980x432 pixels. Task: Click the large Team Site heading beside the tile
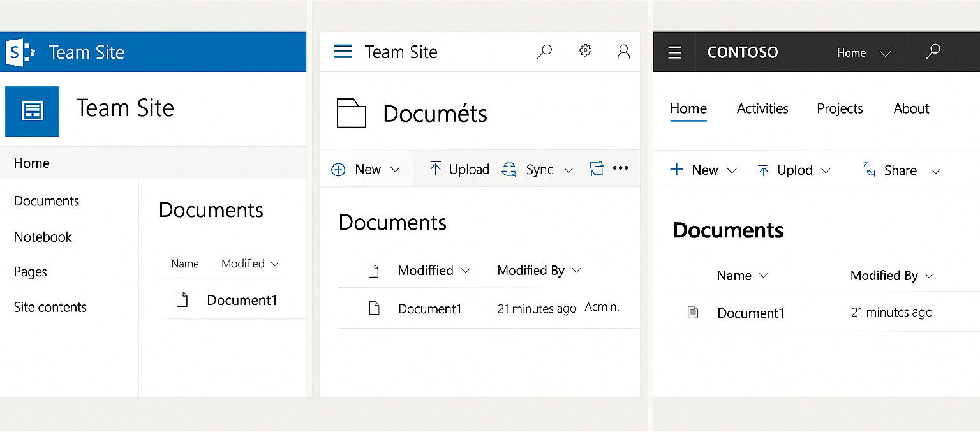point(125,108)
